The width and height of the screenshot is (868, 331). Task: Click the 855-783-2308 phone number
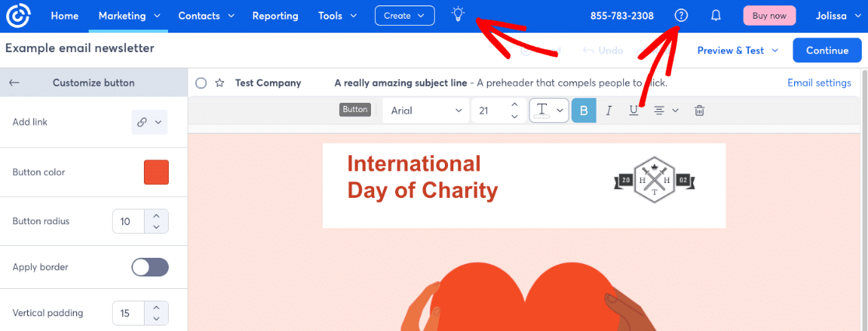click(x=622, y=16)
